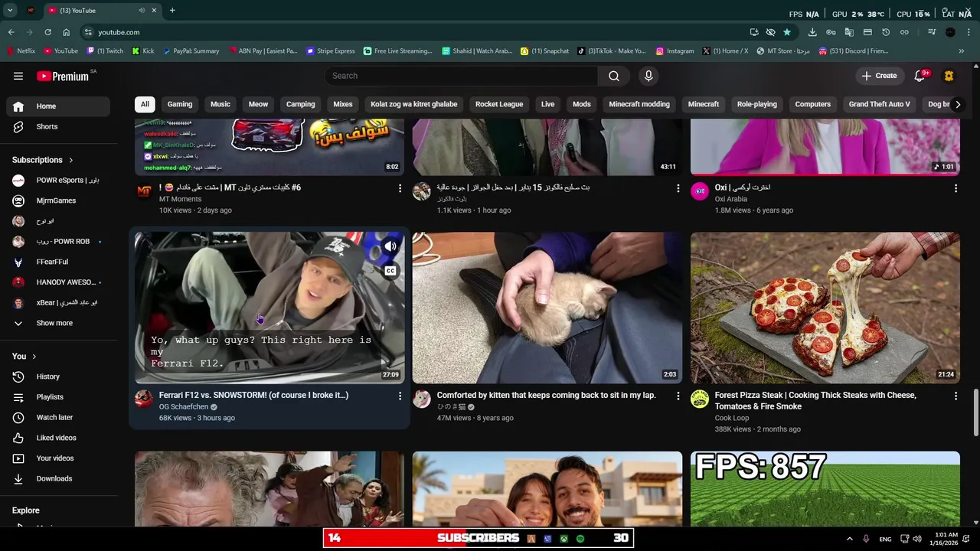Image resolution: width=980 pixels, height=551 pixels.
Task: Select the Grand Theft Auto V chip
Action: click(x=879, y=104)
